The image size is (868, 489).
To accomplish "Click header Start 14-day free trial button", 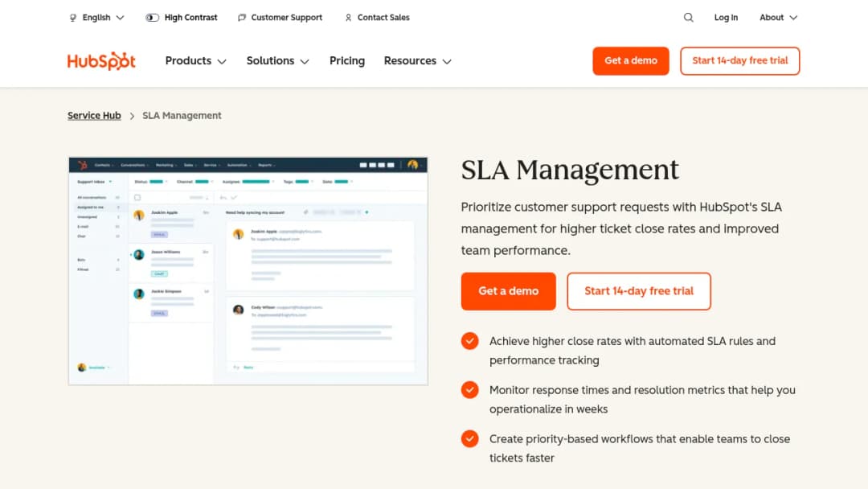I will coord(739,61).
